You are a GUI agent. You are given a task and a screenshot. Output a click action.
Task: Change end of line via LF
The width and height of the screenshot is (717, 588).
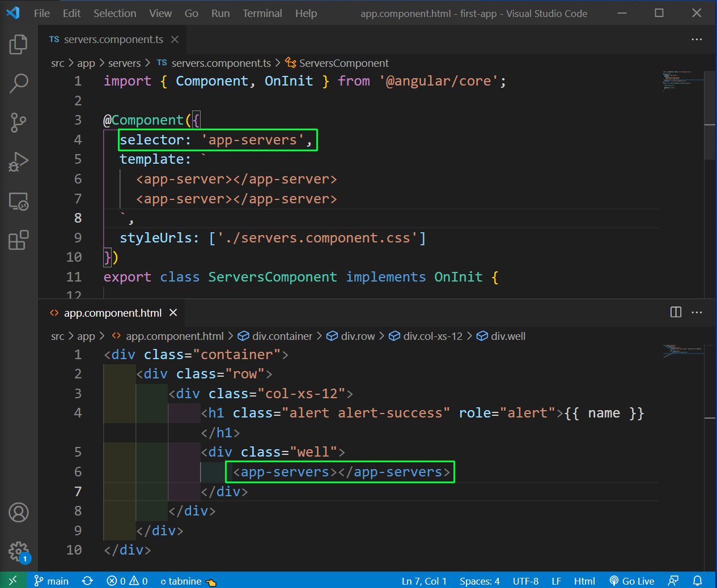tap(556, 581)
